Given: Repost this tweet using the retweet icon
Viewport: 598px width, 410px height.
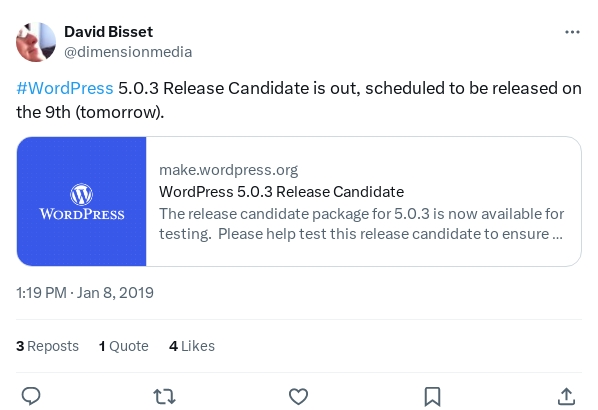Looking at the screenshot, I should point(164,397).
